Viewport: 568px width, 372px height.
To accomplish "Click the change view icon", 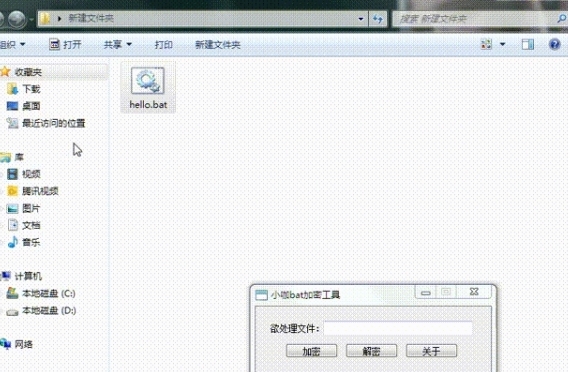I will pos(486,45).
